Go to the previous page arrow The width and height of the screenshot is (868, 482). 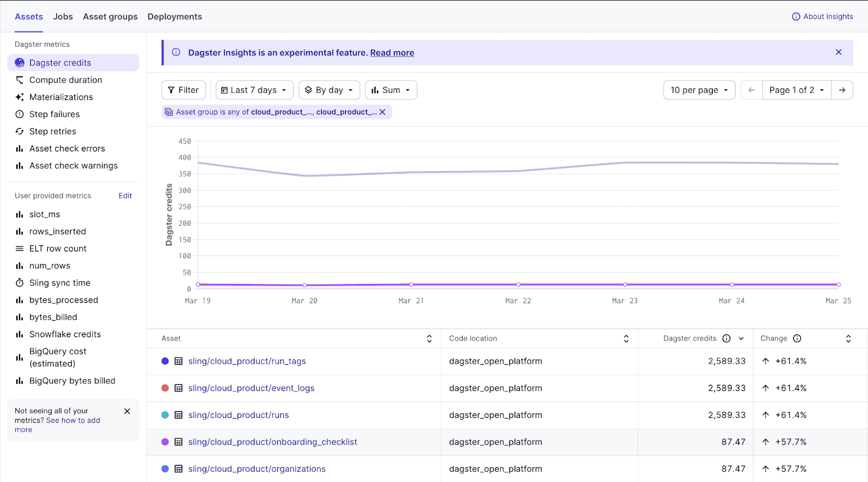(751, 90)
